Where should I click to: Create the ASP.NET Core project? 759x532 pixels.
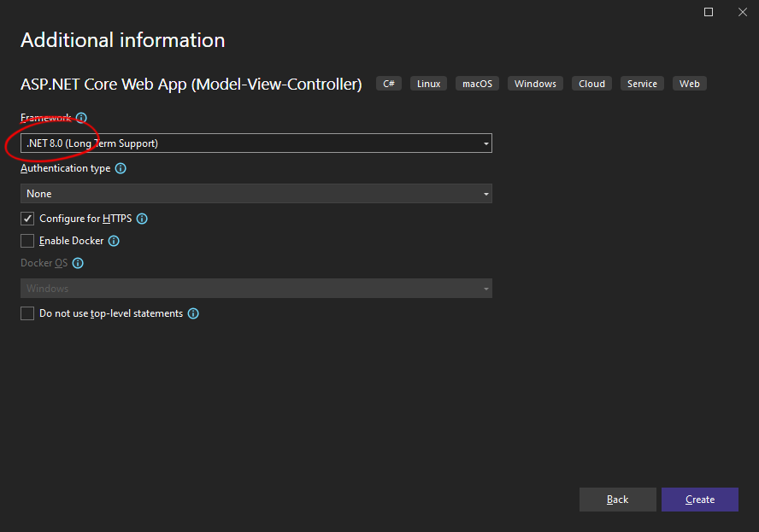point(699,500)
